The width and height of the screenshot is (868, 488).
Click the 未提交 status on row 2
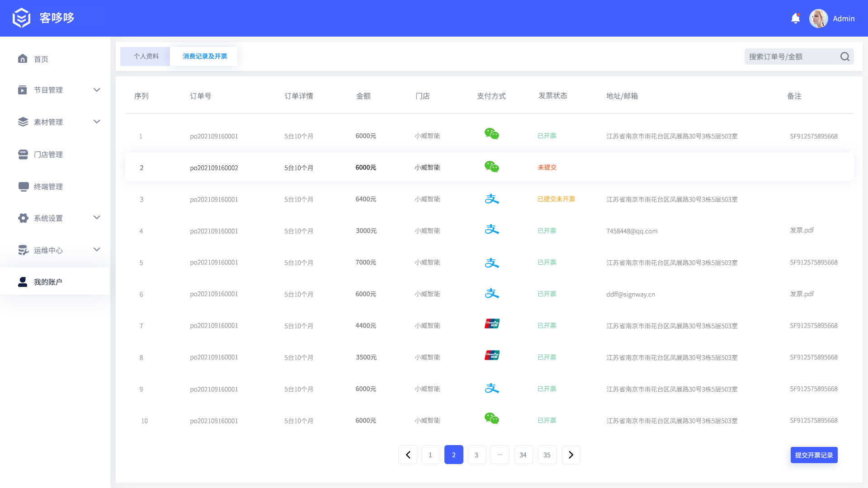click(x=547, y=167)
